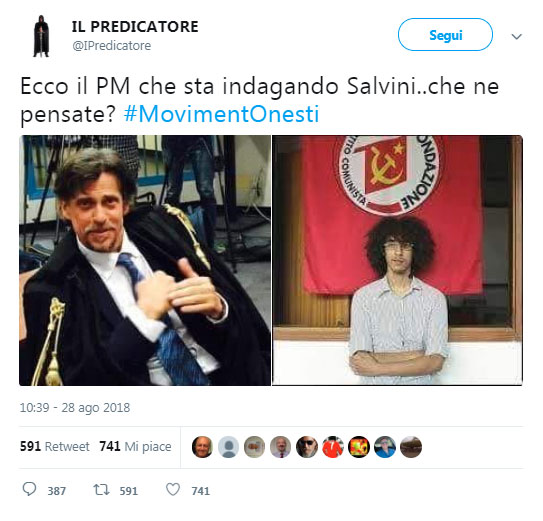Open the default gray silhouette avatar
Screen dimensions: 543x521
click(x=229, y=447)
